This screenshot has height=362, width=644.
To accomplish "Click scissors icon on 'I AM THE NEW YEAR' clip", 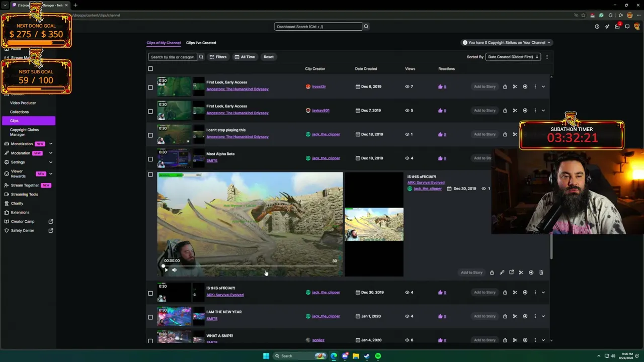I will click(x=515, y=316).
